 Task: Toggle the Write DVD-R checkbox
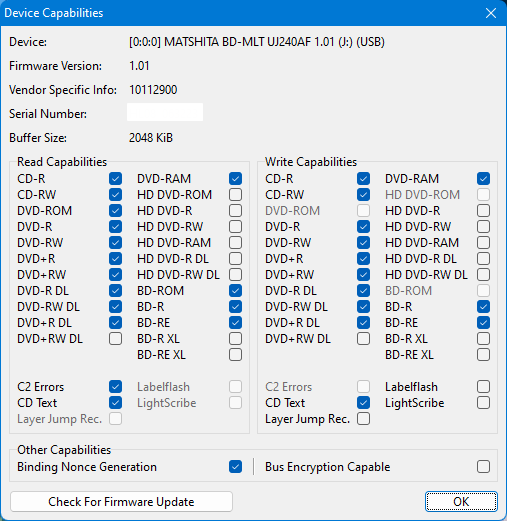pos(363,227)
